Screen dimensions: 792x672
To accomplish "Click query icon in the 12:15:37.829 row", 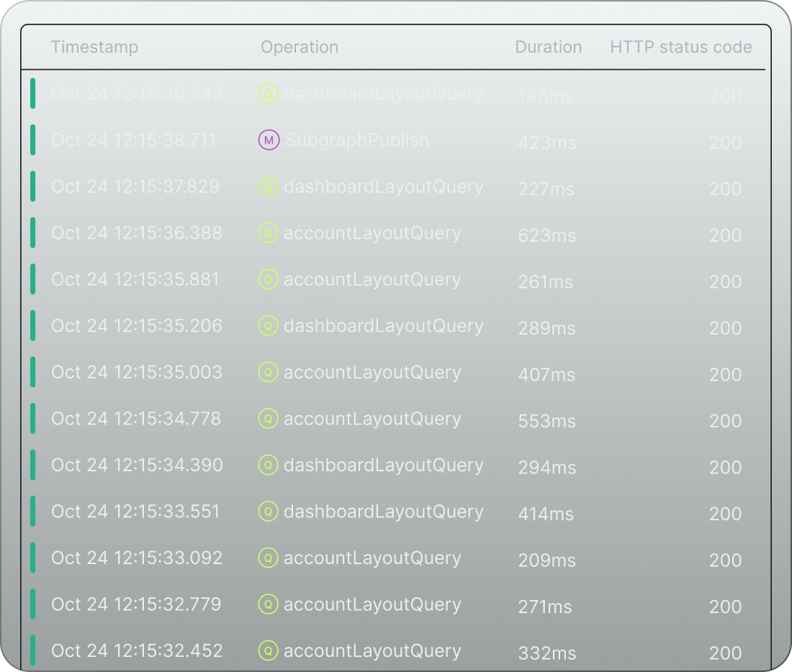I will [x=268, y=186].
